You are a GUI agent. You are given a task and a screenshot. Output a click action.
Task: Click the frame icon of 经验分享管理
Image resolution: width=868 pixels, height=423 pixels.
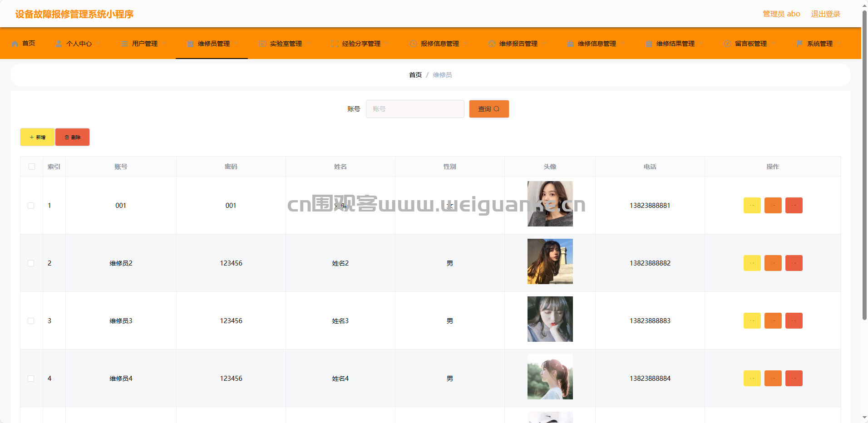point(335,44)
